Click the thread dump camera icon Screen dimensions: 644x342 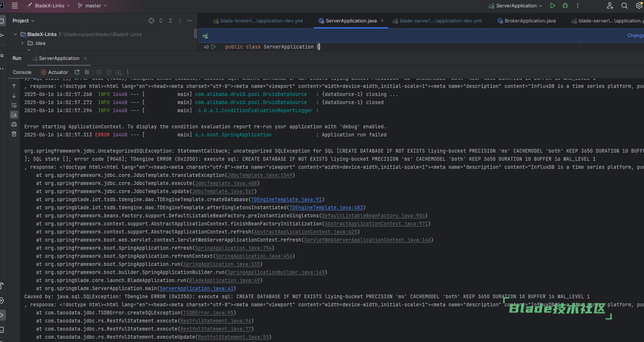click(x=99, y=72)
